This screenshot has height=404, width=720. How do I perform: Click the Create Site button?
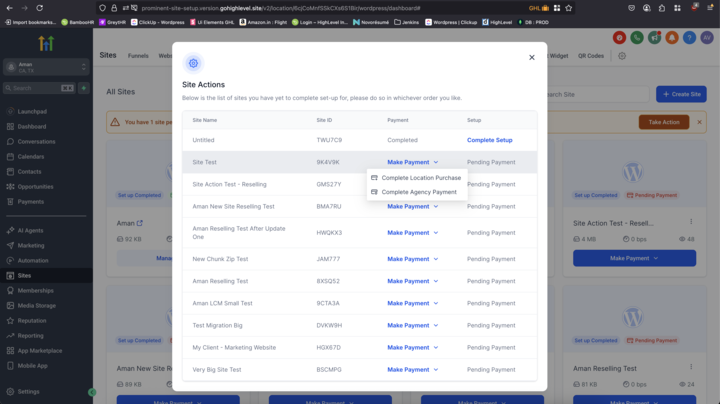(681, 94)
